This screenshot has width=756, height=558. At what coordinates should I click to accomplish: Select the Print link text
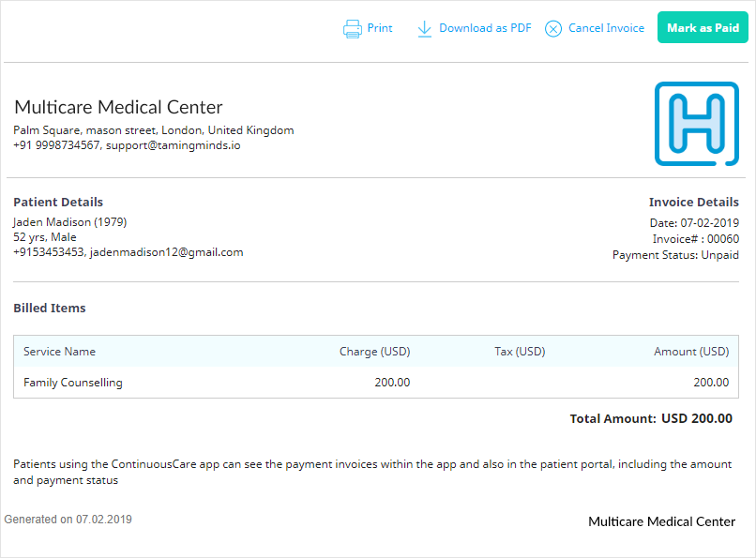pyautogui.click(x=380, y=28)
